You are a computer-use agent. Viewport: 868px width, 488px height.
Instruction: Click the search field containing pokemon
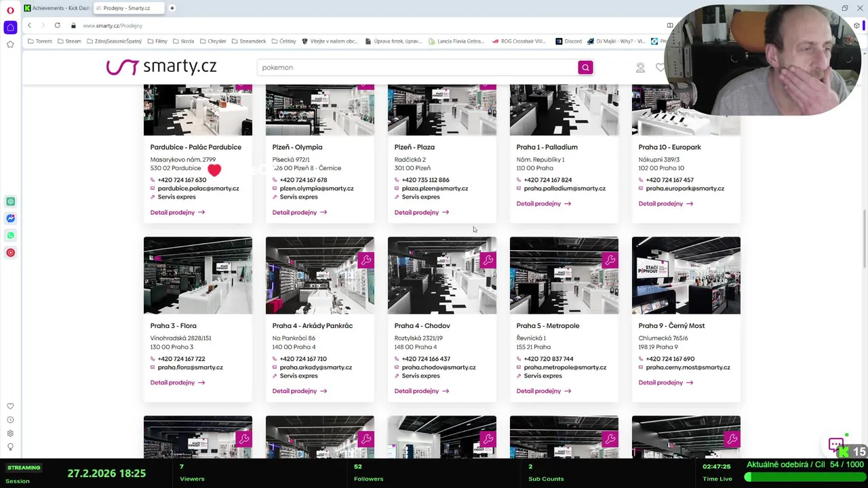(417, 67)
